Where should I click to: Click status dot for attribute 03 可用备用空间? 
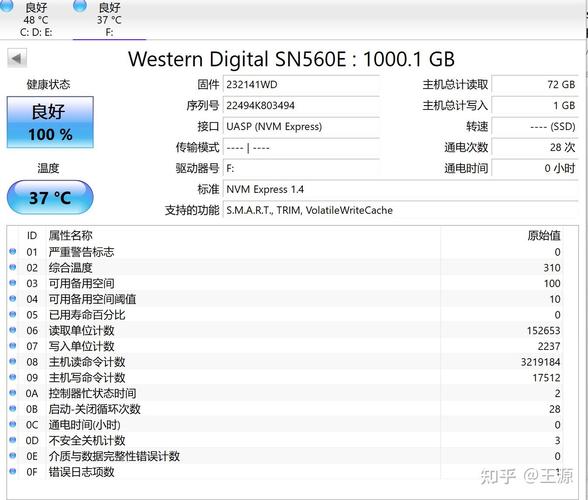(x=13, y=283)
